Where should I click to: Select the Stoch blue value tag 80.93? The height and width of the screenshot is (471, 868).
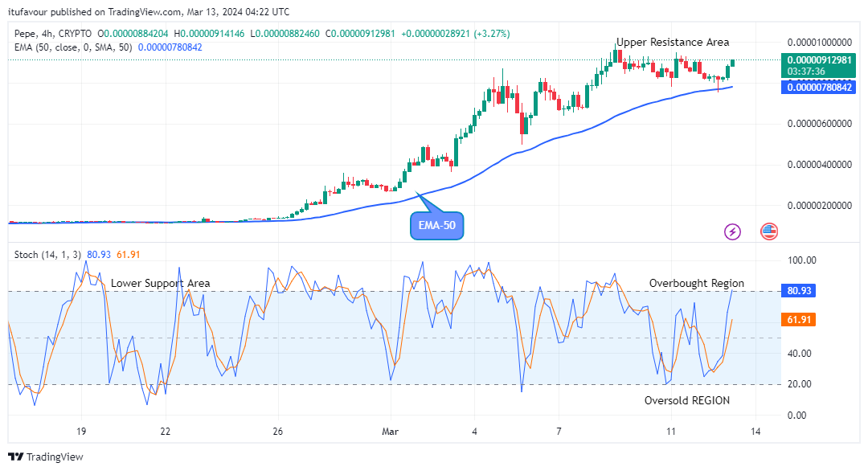tap(799, 291)
